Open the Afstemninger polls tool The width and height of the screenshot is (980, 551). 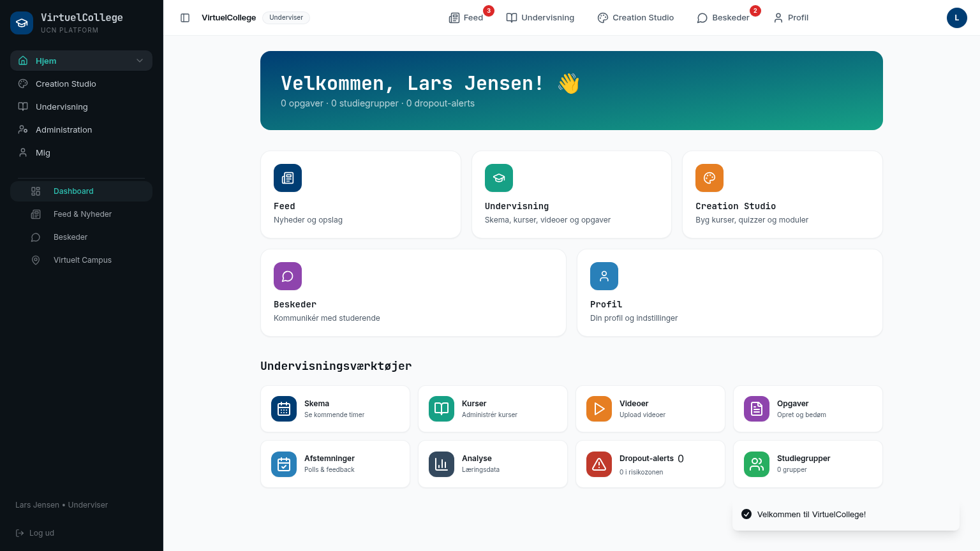point(335,464)
